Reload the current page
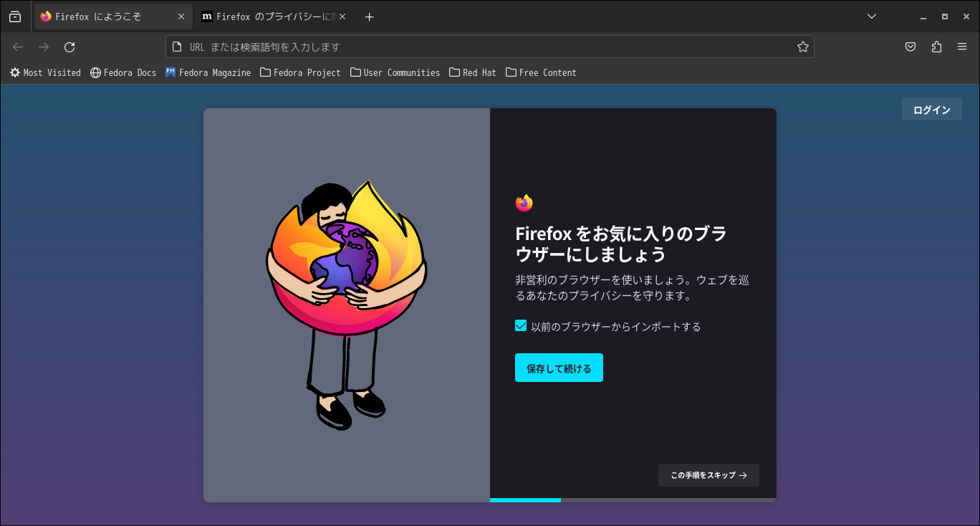This screenshot has width=980, height=526. point(69,47)
